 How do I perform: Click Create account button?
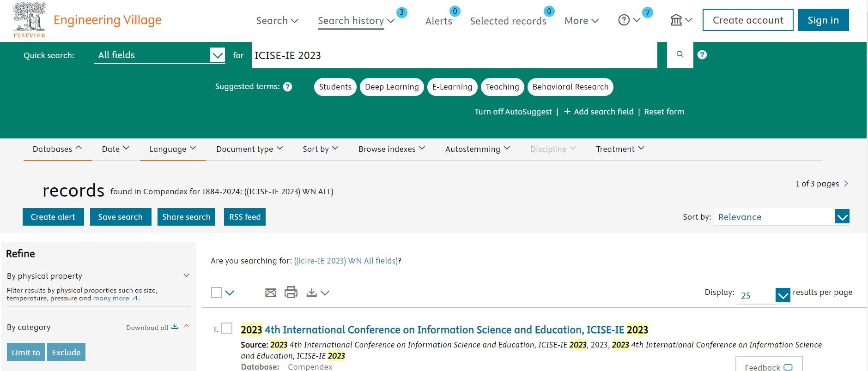[748, 20]
